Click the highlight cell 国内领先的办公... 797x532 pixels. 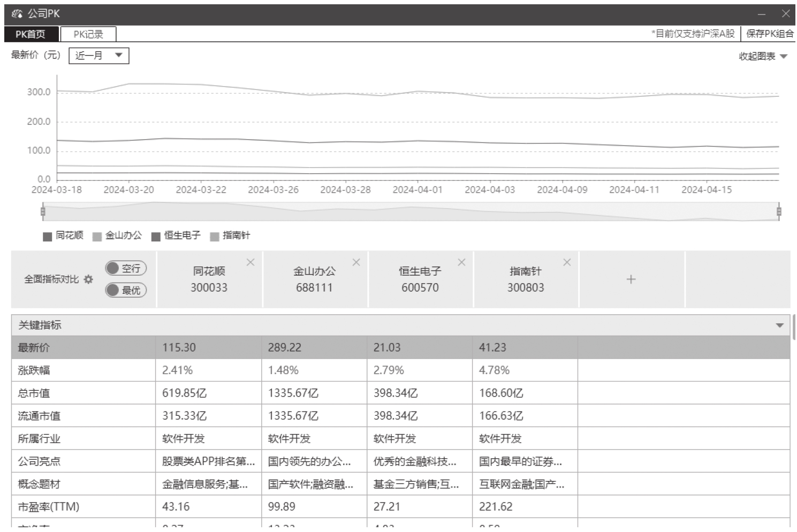[x=309, y=461]
